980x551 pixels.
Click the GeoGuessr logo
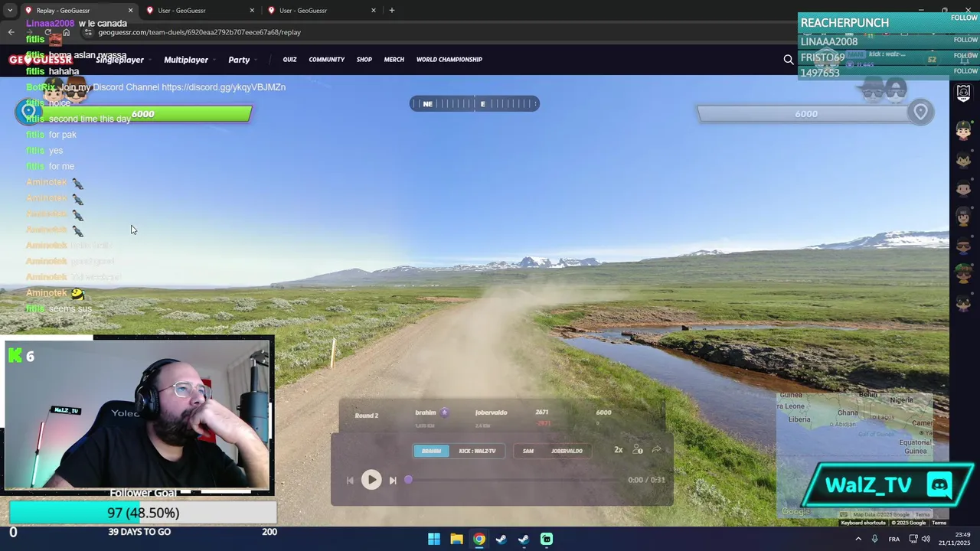(40, 60)
